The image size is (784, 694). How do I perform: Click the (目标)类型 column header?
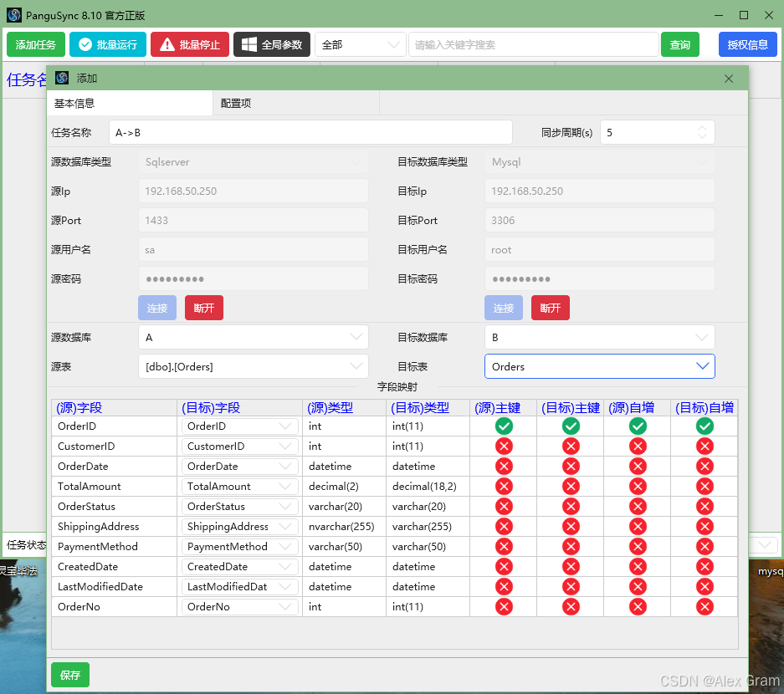click(428, 408)
